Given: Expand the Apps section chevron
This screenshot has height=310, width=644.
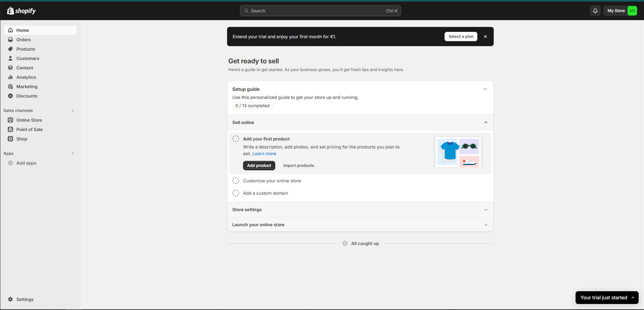Looking at the screenshot, I should (73, 153).
